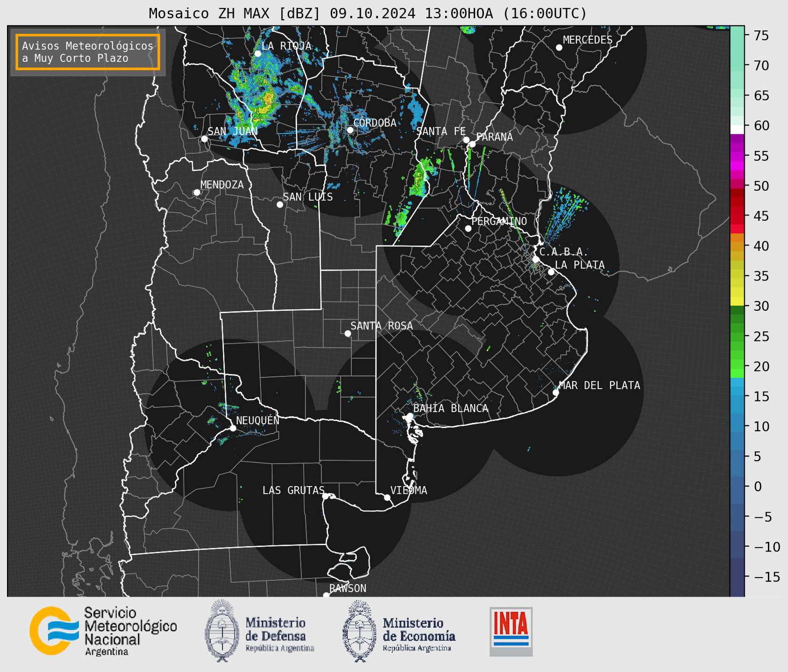The height and width of the screenshot is (672, 788).
Task: Click the SANTA FE city marker dot
Action: coord(466,140)
